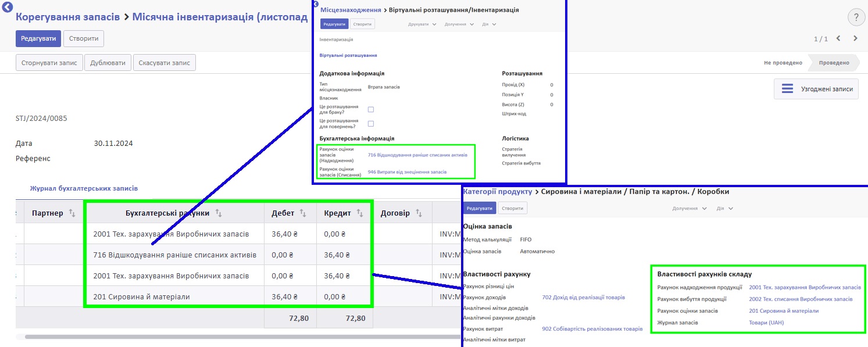Click the date value 30.11.2024
The image size is (868, 347).
[x=113, y=144]
